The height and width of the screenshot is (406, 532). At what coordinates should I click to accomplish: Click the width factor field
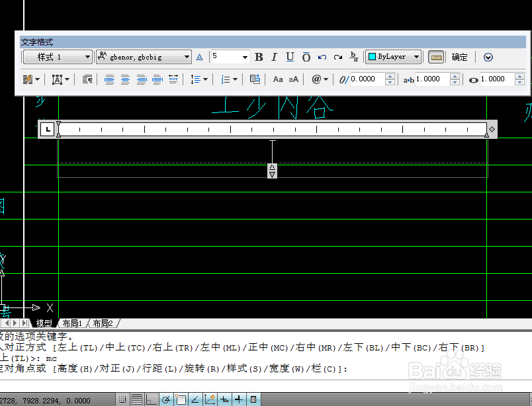click(x=497, y=79)
